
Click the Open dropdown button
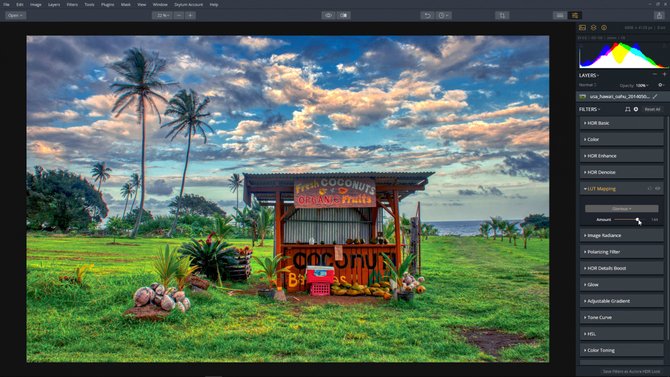[15, 15]
